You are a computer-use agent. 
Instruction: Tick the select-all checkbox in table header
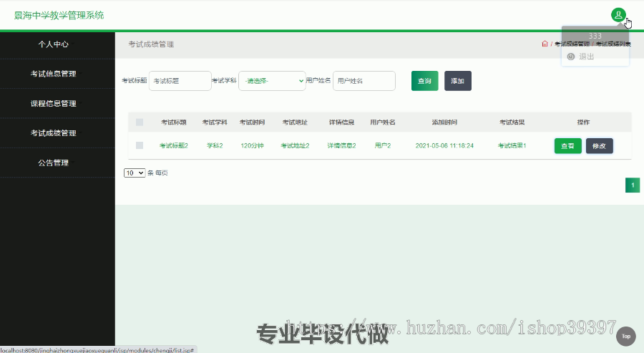point(140,122)
